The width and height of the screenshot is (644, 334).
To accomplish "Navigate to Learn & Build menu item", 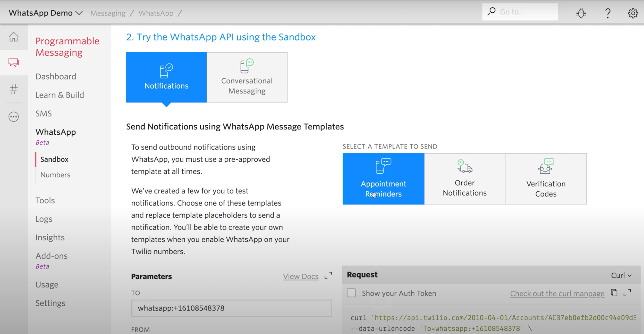I will point(59,95).
